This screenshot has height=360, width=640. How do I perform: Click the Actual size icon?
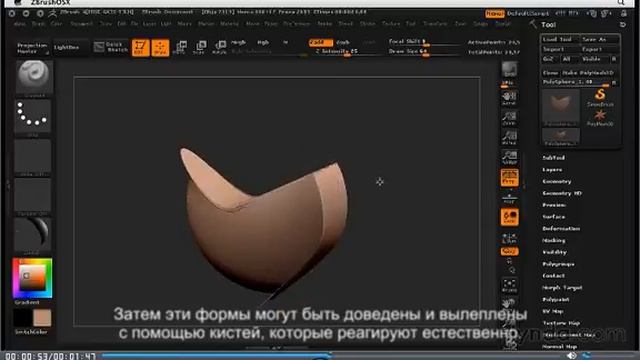pos(509,138)
